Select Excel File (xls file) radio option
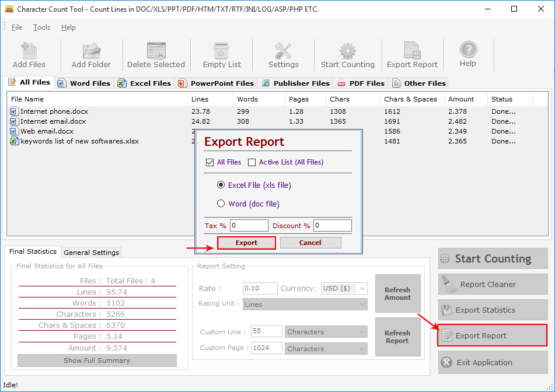 221,185
